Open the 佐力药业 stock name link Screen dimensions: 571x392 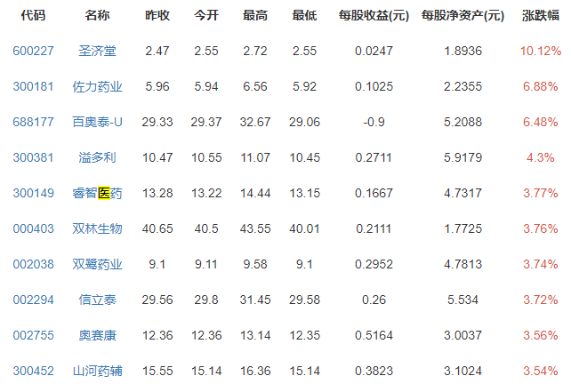[97, 86]
